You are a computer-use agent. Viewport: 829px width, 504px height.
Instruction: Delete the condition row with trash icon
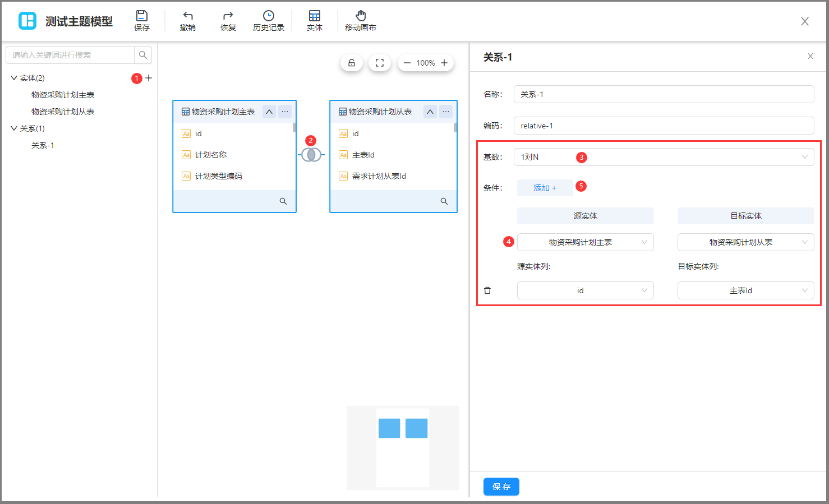pyautogui.click(x=487, y=290)
